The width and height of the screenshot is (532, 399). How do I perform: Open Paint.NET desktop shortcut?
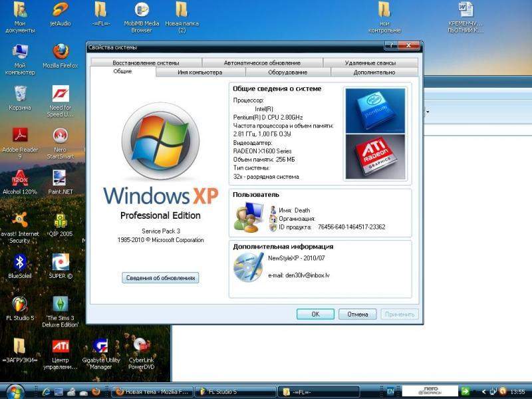[x=61, y=178]
